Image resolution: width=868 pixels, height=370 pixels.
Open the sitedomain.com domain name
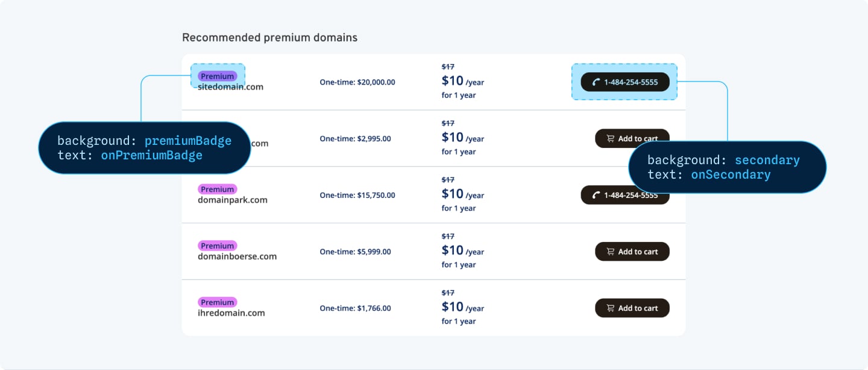(x=231, y=87)
